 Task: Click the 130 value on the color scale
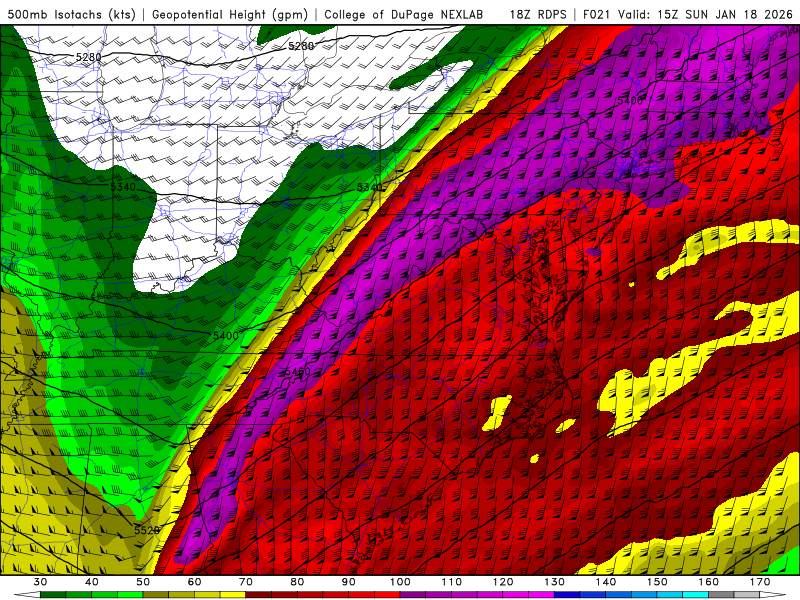coord(555,582)
